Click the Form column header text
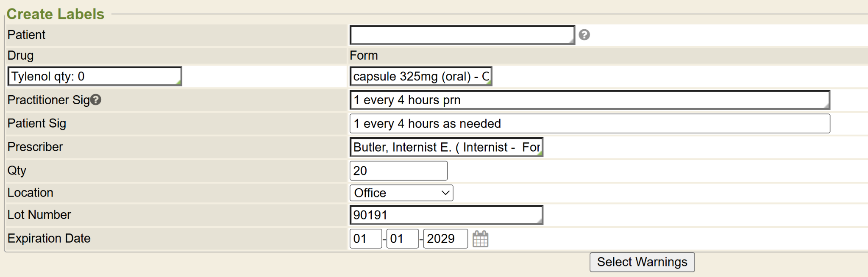The image size is (868, 277). (x=364, y=55)
